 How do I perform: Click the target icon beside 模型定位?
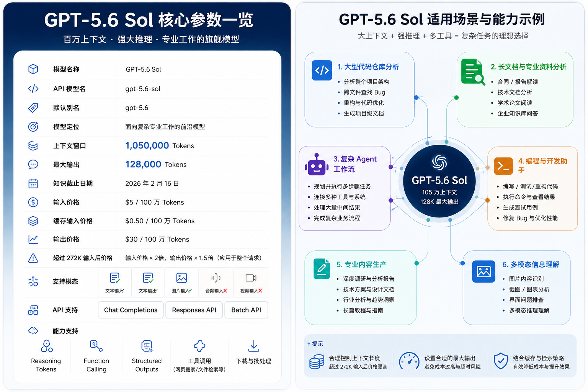coord(33,127)
